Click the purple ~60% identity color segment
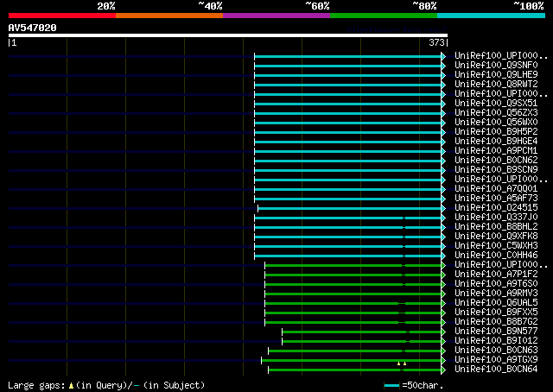Image resolution: width=553 pixels, height=392 pixels. click(x=276, y=16)
